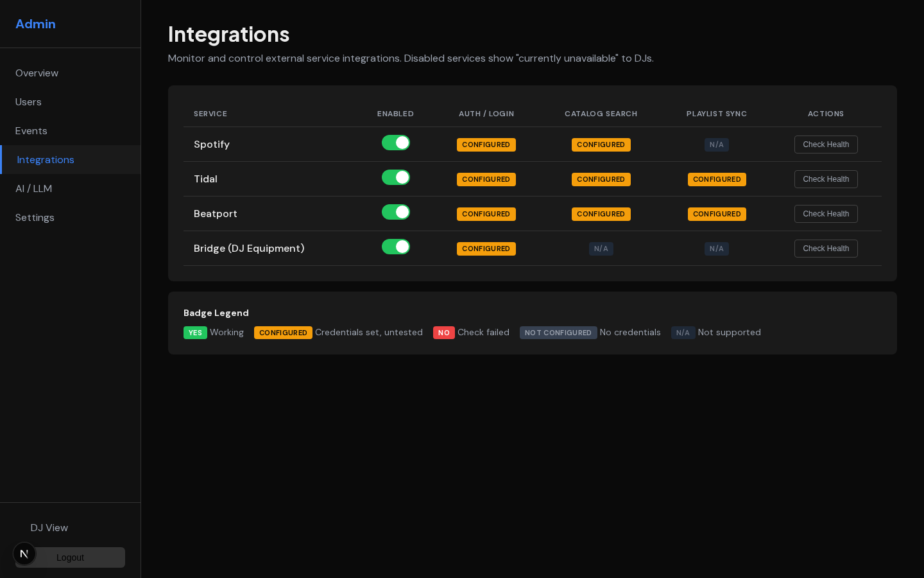Viewport: 924px width, 578px height.
Task: Open the Events section
Action: (31, 131)
